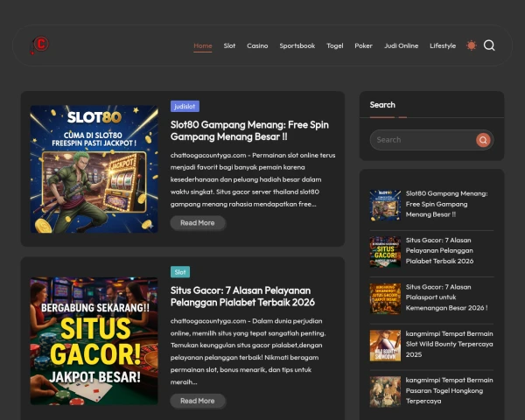Click Read More under Slot80 article
The height and width of the screenshot is (420, 525).
(x=197, y=223)
